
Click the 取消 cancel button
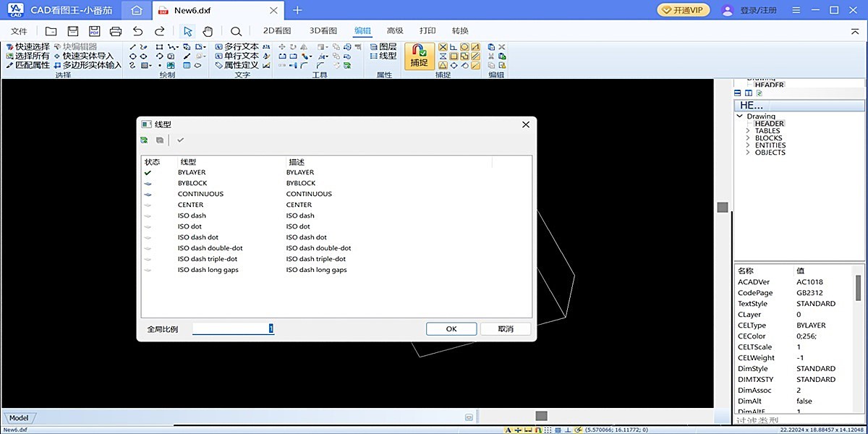(x=506, y=329)
